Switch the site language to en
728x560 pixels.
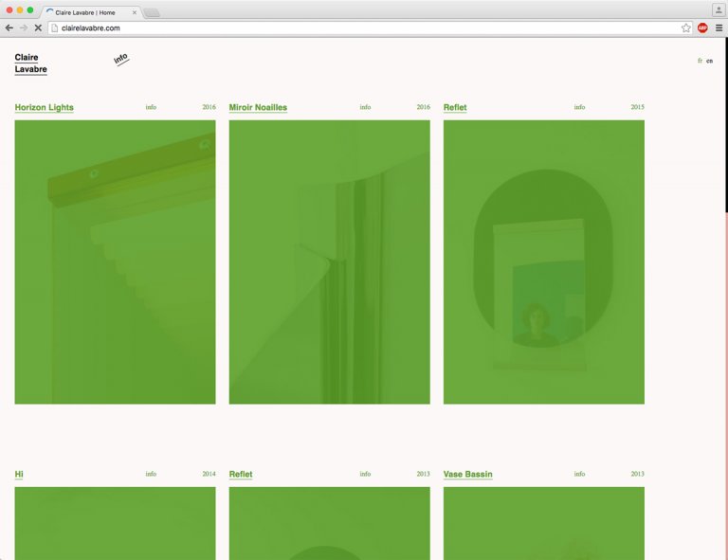coord(709,61)
